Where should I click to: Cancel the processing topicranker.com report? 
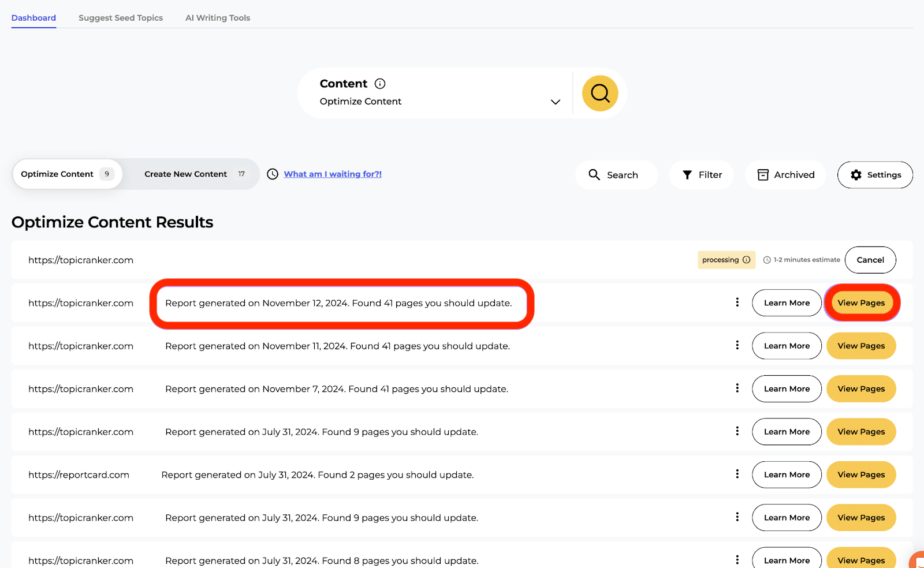tap(870, 260)
